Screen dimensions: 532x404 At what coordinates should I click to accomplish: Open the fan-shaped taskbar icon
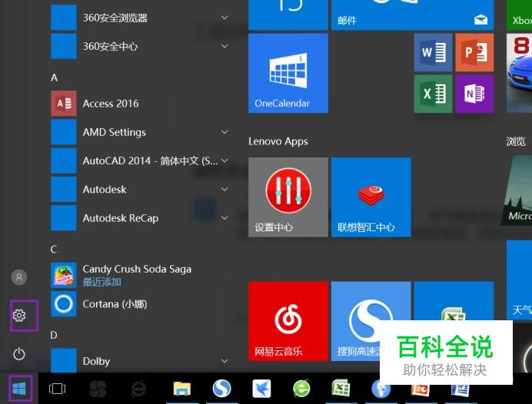98,389
